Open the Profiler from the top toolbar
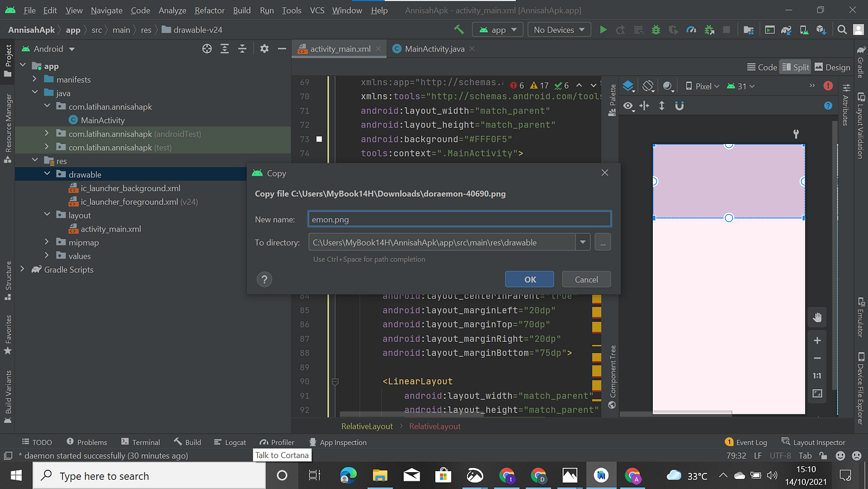 tap(691, 29)
